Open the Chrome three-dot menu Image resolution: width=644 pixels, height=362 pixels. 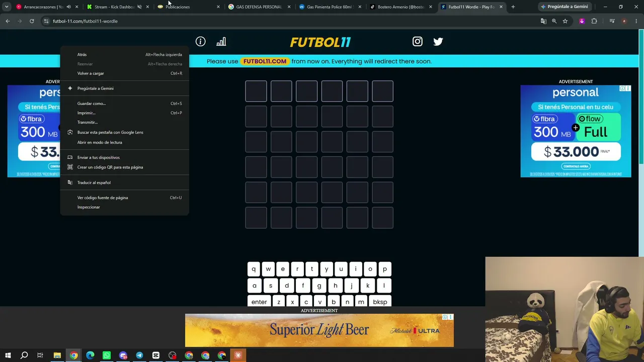(635, 21)
